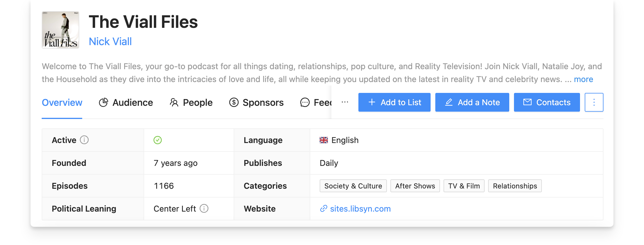644x245 pixels.
Task: Click the envelope icon inside the Contacts button
Action: coord(527,102)
